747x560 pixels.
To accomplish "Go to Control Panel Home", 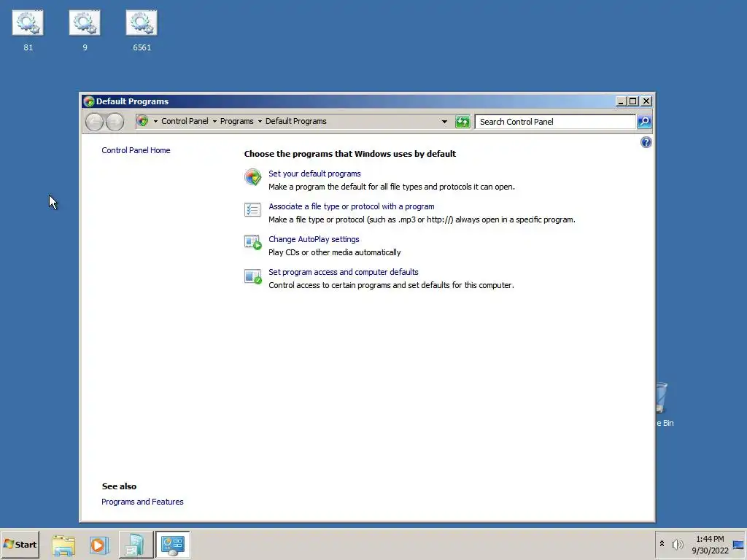I will coord(136,150).
